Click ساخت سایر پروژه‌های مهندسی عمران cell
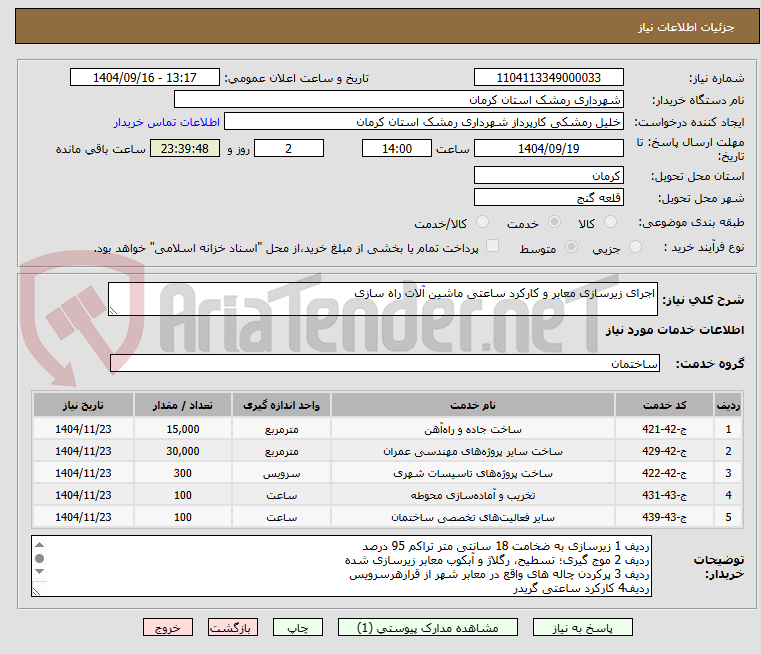Screen dimensions: 761x654 (x=473, y=451)
